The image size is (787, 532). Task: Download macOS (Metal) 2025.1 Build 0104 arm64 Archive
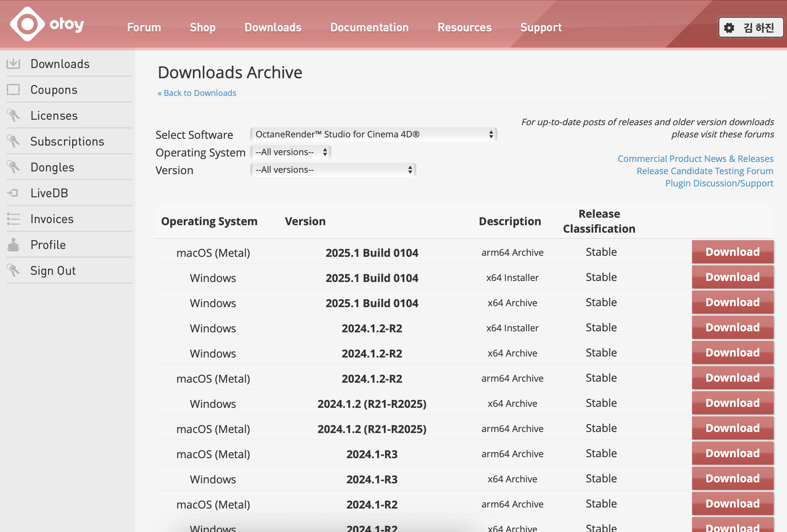pos(733,252)
